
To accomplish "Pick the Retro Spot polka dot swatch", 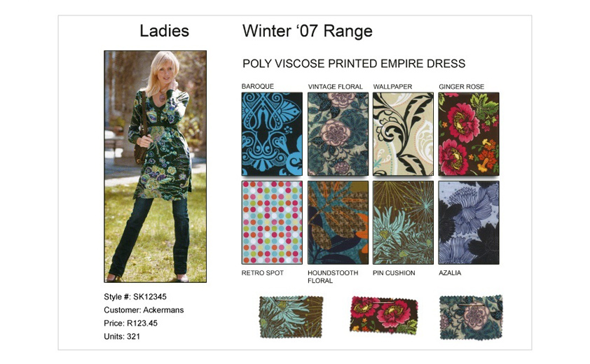I will point(272,222).
